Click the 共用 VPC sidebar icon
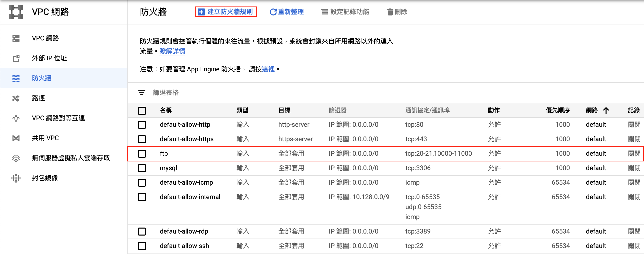This screenshot has height=254, width=644. (16, 138)
